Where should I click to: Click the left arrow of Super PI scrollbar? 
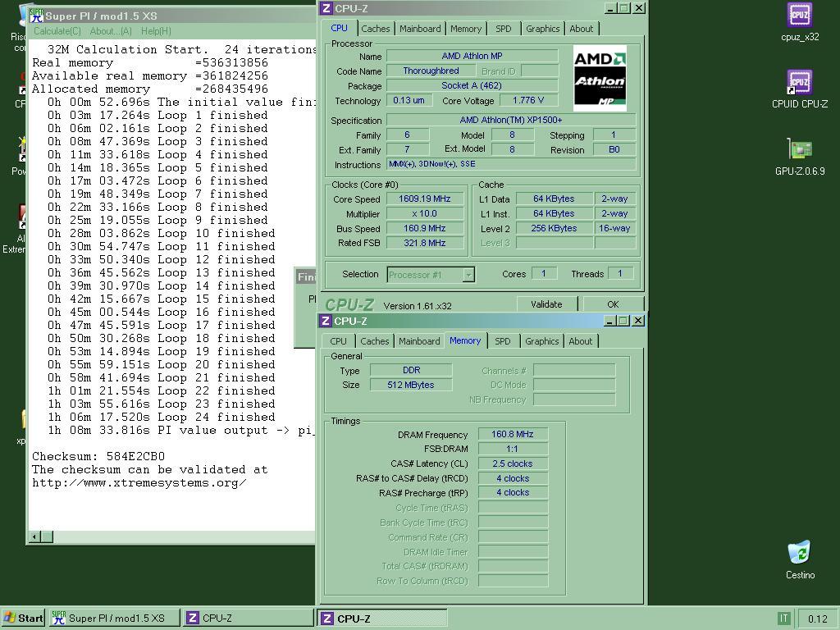[34, 536]
